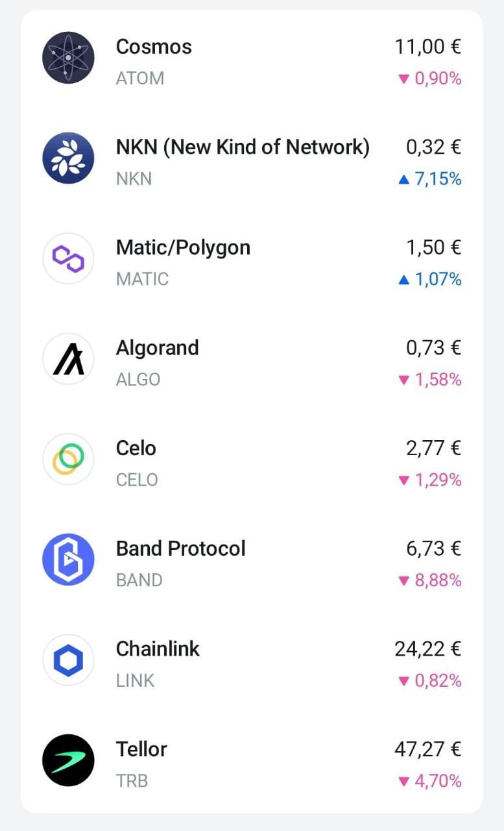Click the TRB ticker symbol
The image size is (504, 831).
(x=132, y=780)
